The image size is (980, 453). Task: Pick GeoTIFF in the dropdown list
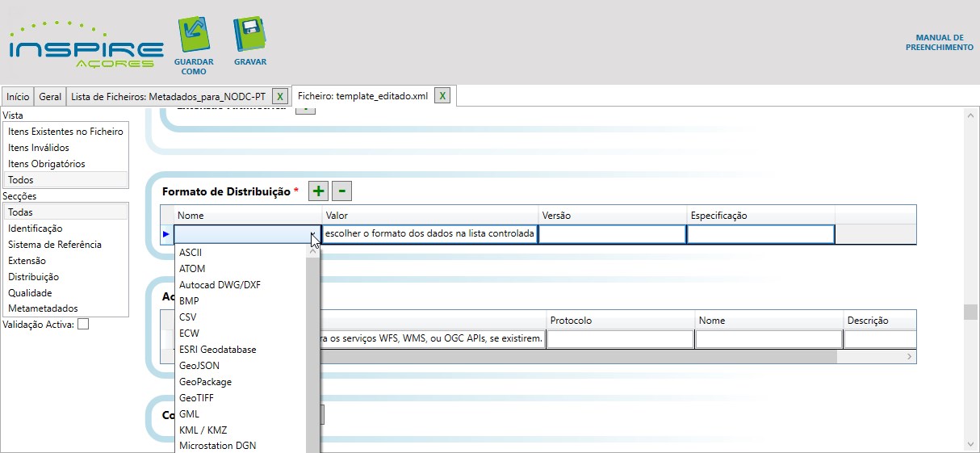[x=196, y=398]
